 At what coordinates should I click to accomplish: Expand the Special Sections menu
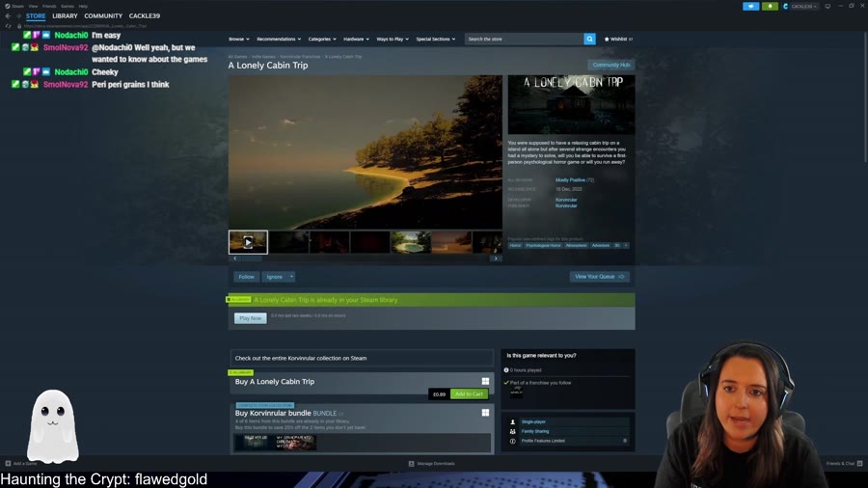436,40
